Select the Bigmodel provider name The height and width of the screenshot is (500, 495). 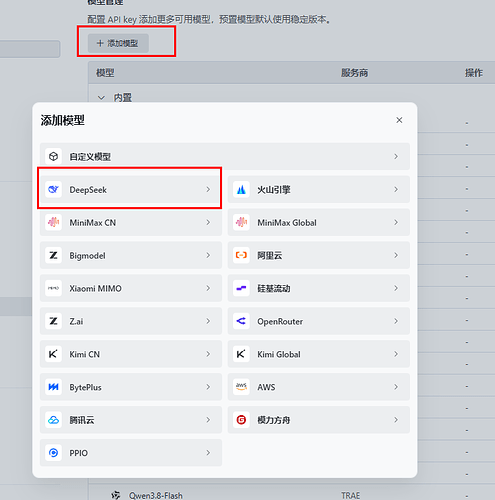coord(87,256)
